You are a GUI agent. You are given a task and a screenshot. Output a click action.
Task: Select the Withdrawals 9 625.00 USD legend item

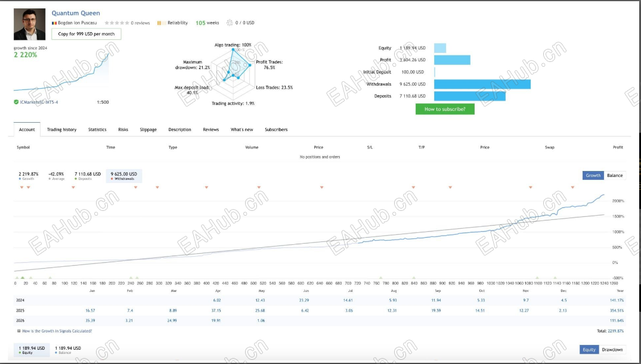tap(124, 176)
